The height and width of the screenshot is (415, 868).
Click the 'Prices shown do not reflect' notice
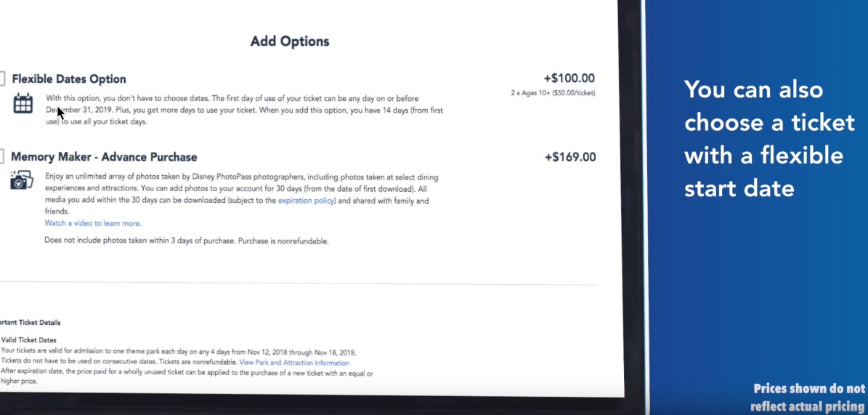(x=808, y=398)
